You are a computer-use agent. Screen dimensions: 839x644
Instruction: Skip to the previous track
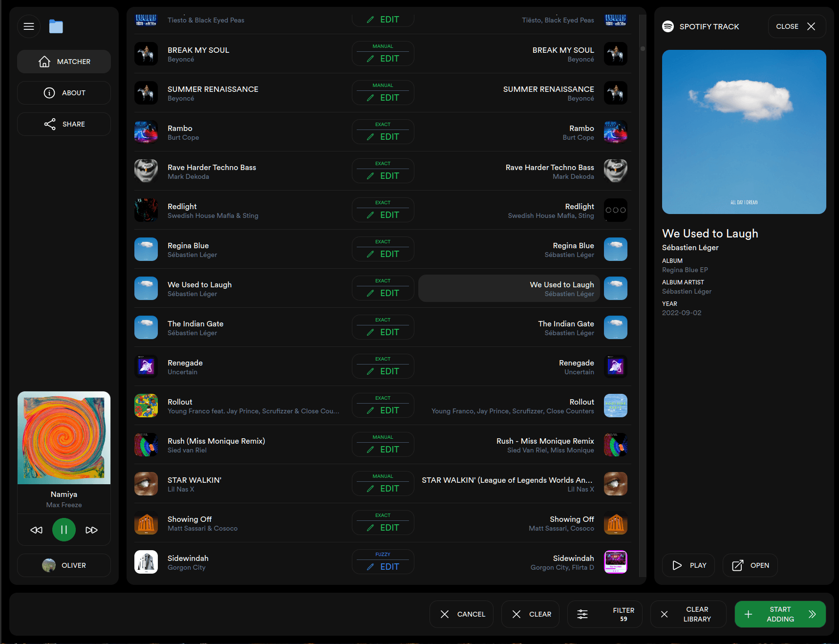point(37,530)
